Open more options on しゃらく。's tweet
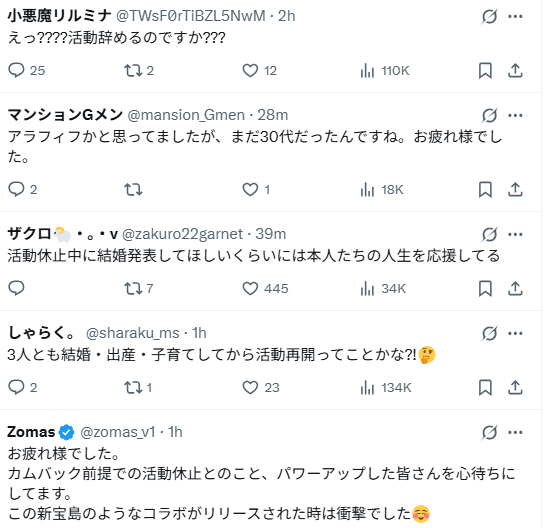The image size is (553, 528). tap(515, 333)
